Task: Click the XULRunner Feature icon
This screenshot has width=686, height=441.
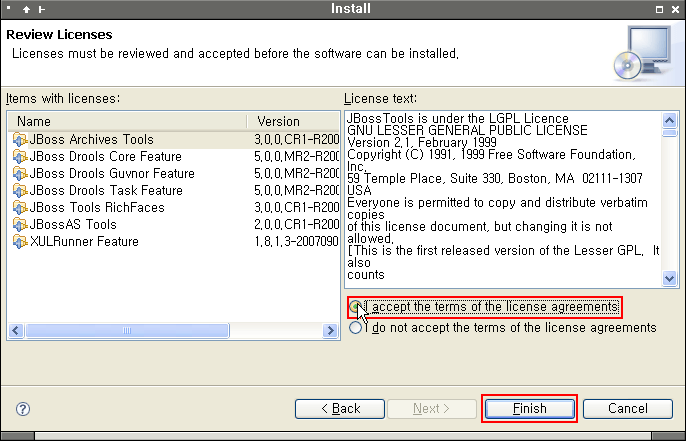Action: point(20,242)
